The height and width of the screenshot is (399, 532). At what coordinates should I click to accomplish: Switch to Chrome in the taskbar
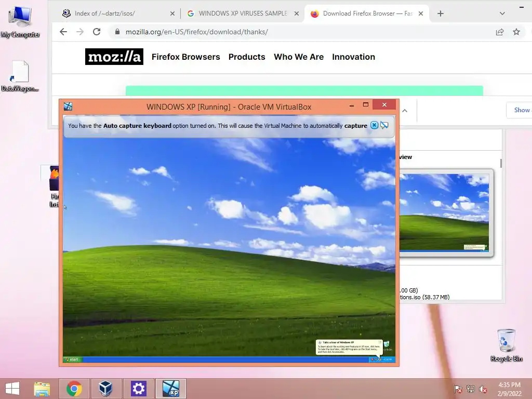click(74, 389)
